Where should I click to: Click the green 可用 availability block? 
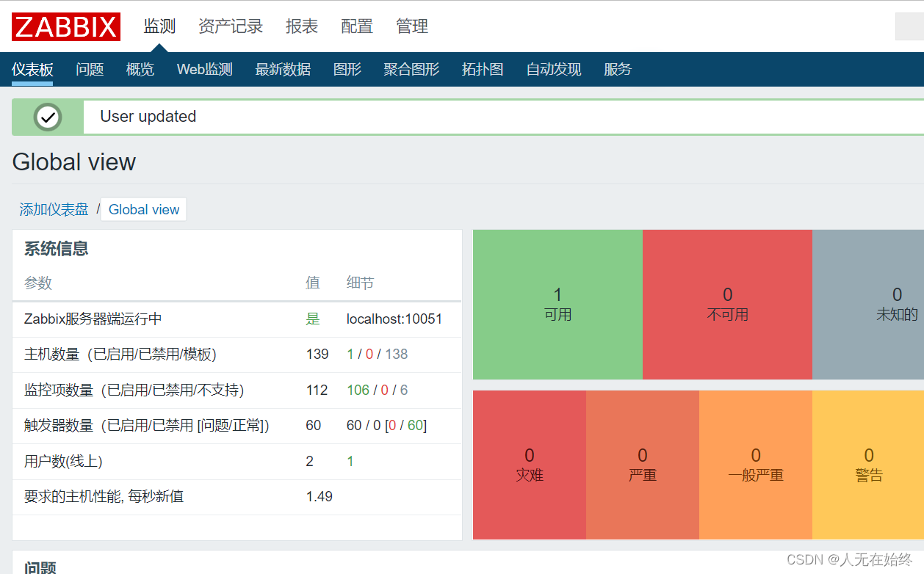(x=557, y=304)
